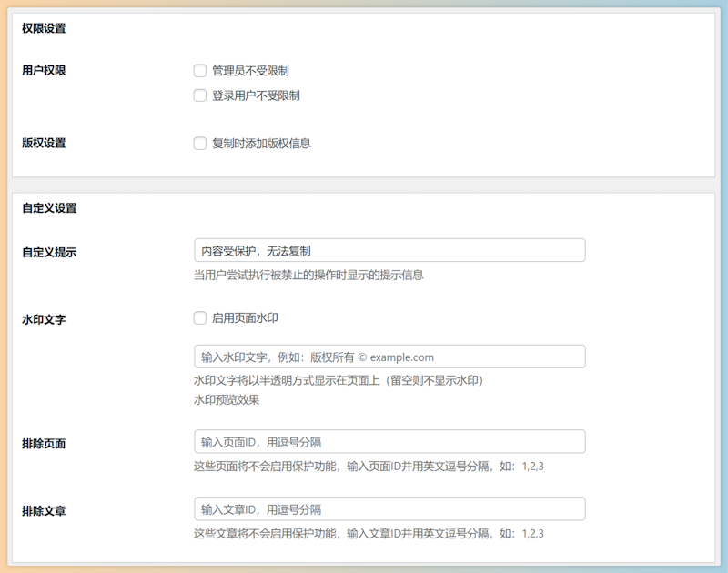Toggle the 启用页面水印 checkbox
Image resolution: width=728 pixels, height=573 pixels.
click(200, 318)
